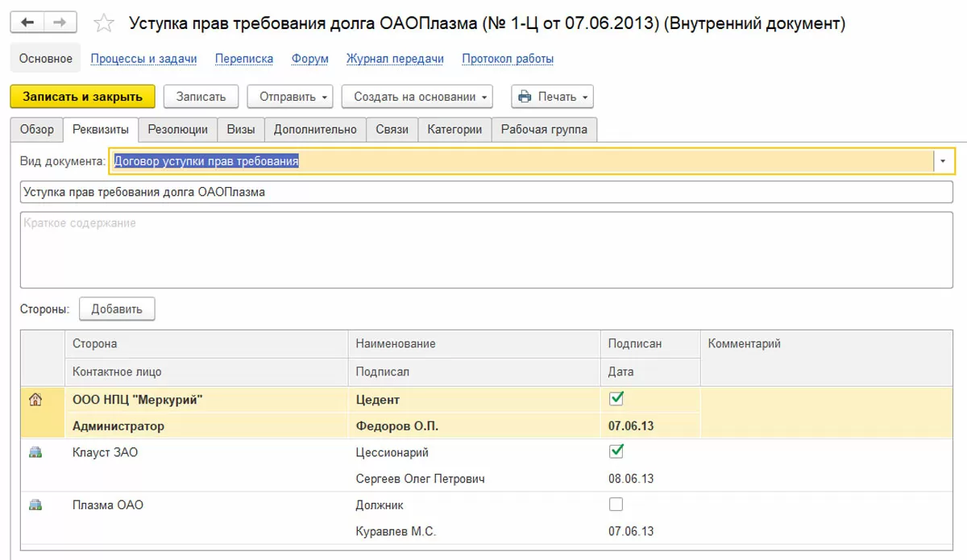Go back with the left arrow button

[27, 23]
